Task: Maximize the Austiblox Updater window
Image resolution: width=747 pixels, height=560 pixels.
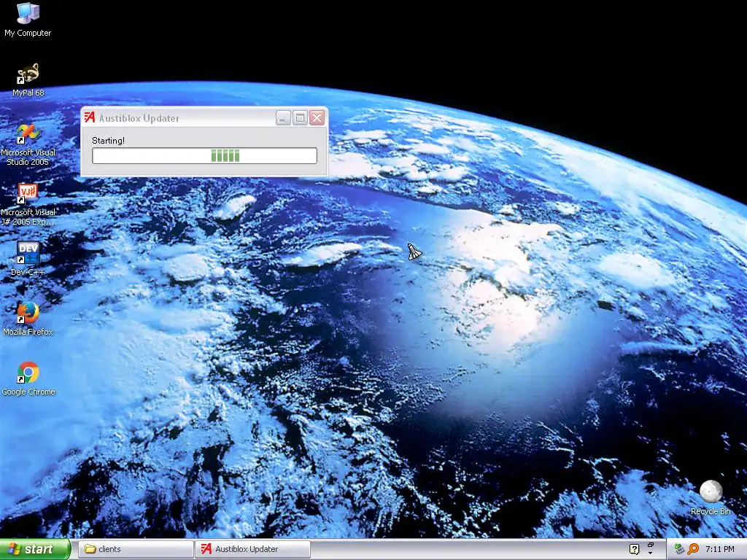Action: (300, 117)
